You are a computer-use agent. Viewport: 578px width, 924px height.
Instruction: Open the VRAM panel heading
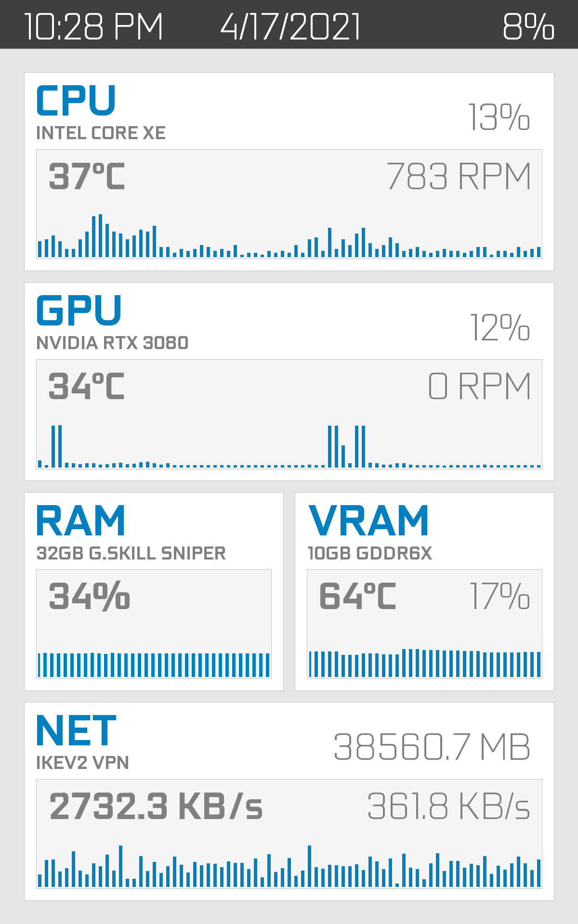368,521
